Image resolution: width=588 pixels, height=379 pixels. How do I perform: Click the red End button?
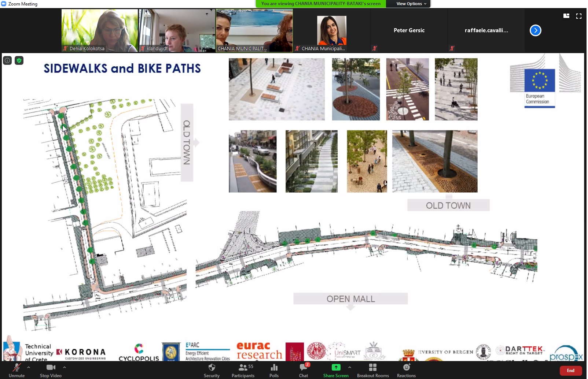pos(570,371)
